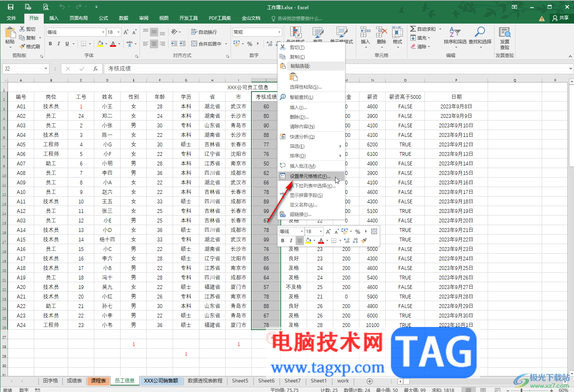
Task: Click merge and center in the mini toolbar
Action: pyautogui.click(x=374, y=231)
